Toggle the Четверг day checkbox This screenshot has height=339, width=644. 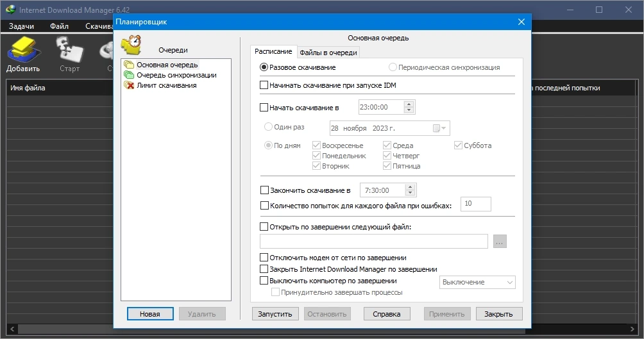[x=387, y=156]
